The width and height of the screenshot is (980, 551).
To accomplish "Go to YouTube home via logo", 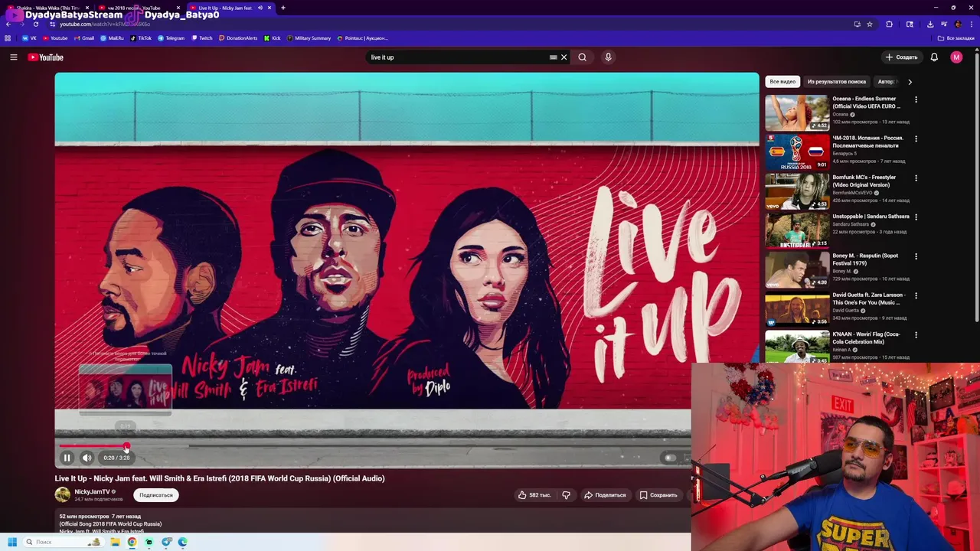I will [x=46, y=57].
